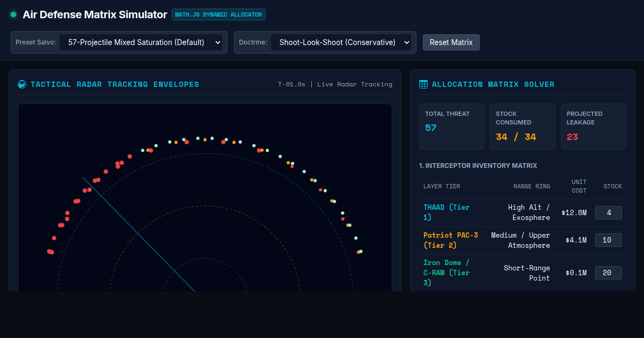Click the Medium / Upper Atmosphere range cell
Image resolution: width=644 pixels, height=338 pixels.
pyautogui.click(x=521, y=240)
